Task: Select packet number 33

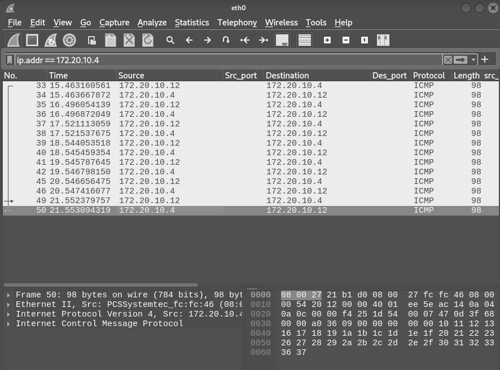Action: tap(251, 86)
